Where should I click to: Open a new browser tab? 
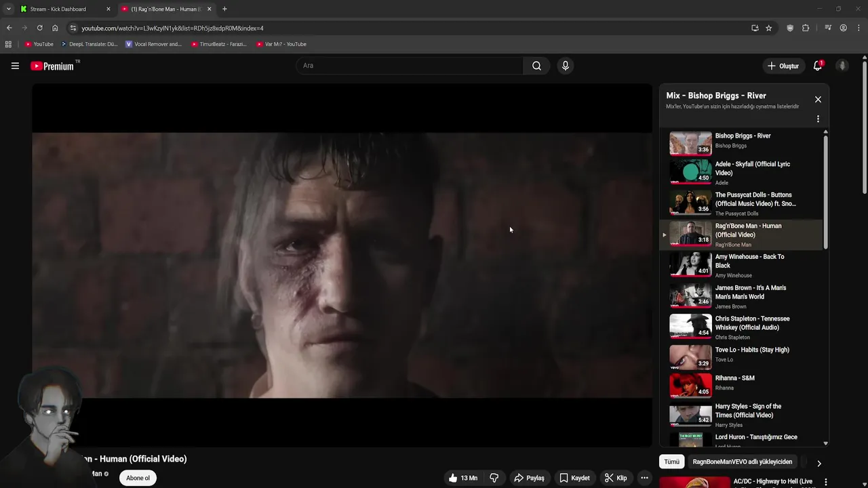click(224, 9)
